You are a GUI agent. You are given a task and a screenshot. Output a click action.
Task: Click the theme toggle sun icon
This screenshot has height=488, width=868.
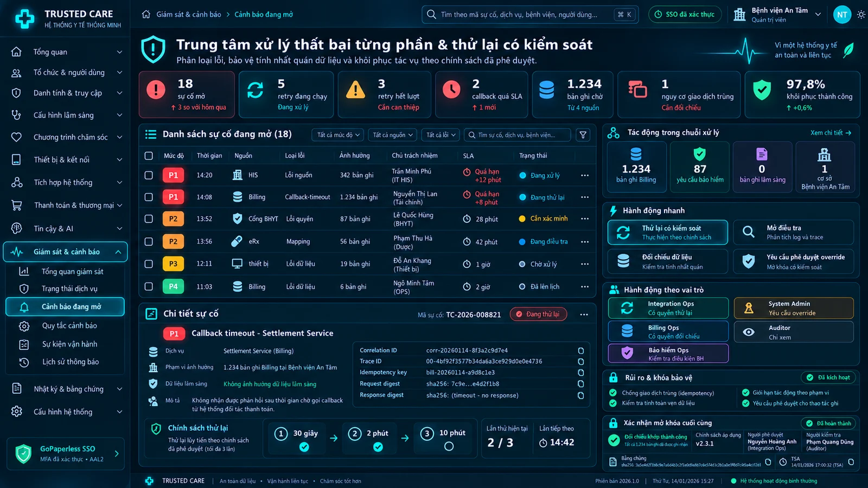861,15
